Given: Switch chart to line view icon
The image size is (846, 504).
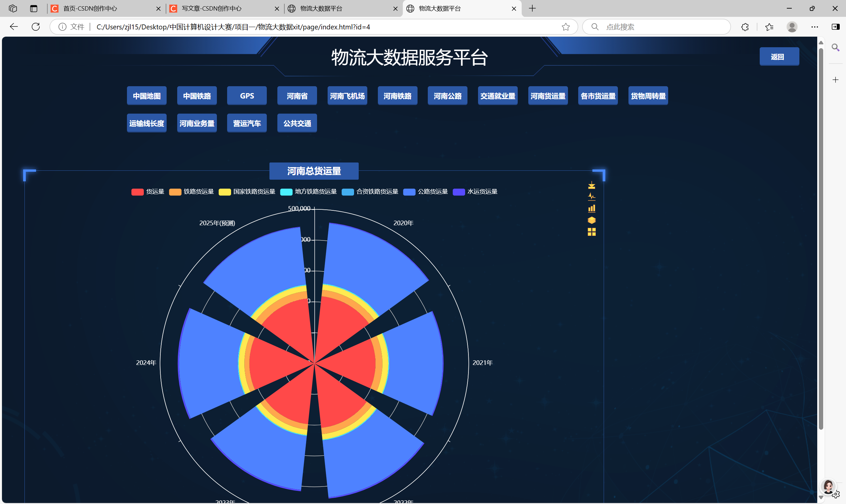Looking at the screenshot, I should click(591, 197).
